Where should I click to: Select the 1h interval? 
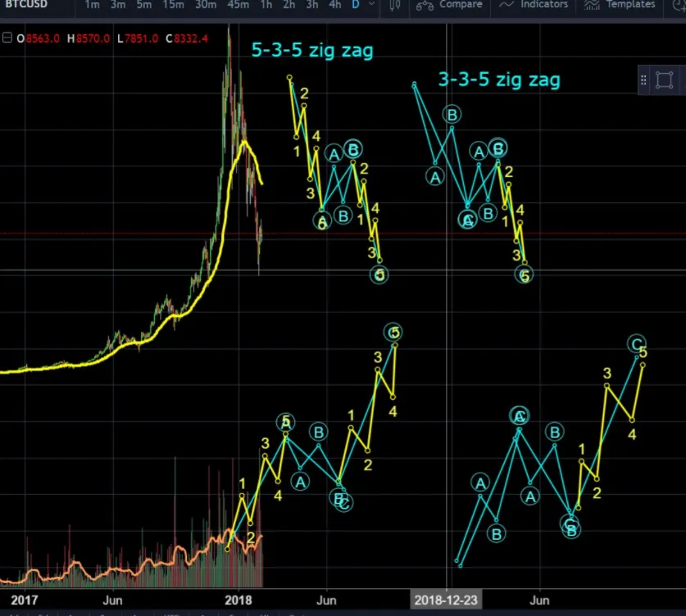click(266, 5)
